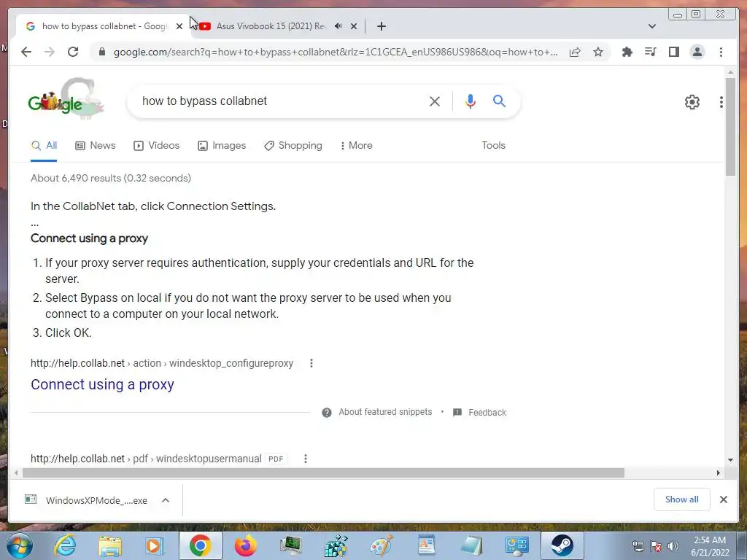
Task: Open the 'Connect using a proxy' result link
Action: click(x=102, y=384)
